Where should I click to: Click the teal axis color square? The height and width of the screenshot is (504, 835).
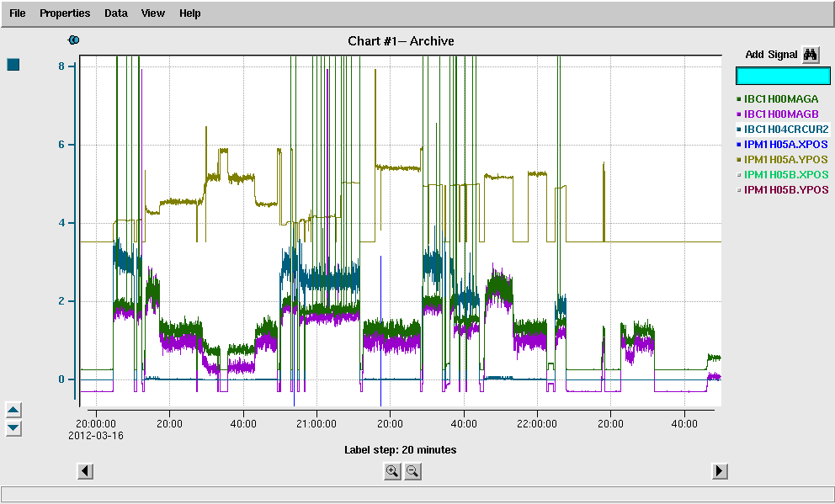coord(13,65)
